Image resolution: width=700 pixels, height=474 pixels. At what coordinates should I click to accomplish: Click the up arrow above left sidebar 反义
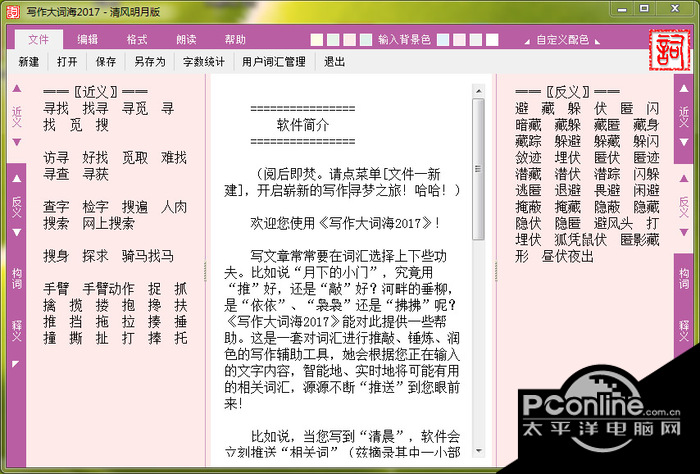click(x=17, y=179)
